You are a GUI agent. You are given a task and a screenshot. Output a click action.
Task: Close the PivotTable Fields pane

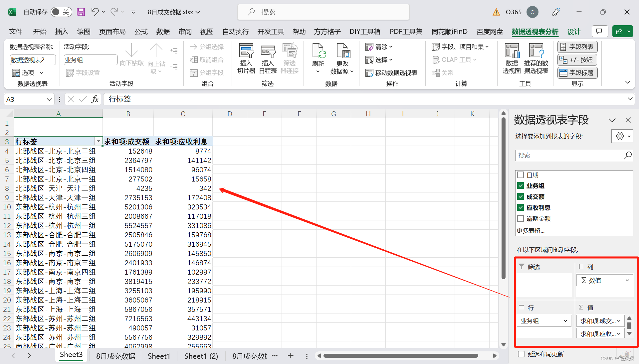628,120
